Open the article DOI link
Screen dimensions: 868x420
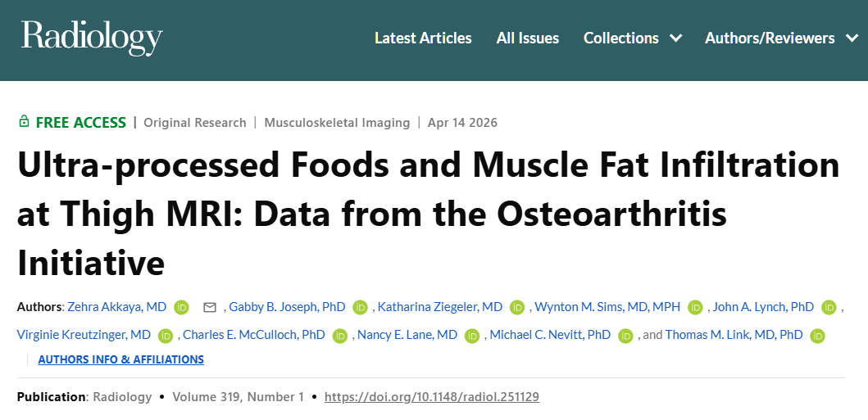432,397
